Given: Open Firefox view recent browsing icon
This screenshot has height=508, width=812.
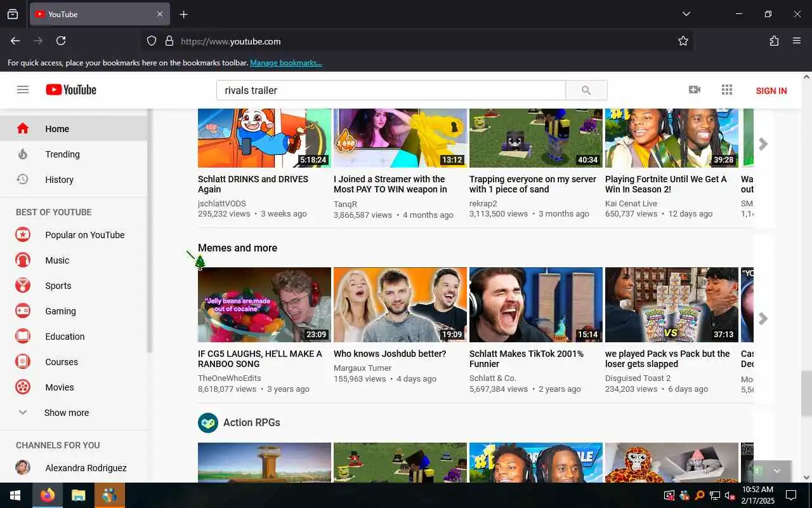Looking at the screenshot, I should [x=13, y=14].
